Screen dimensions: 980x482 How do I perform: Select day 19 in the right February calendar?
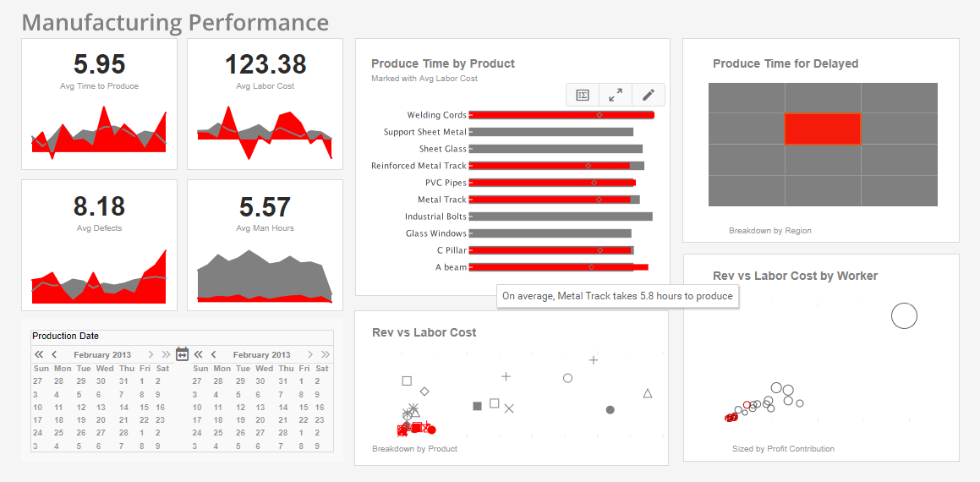coord(241,420)
